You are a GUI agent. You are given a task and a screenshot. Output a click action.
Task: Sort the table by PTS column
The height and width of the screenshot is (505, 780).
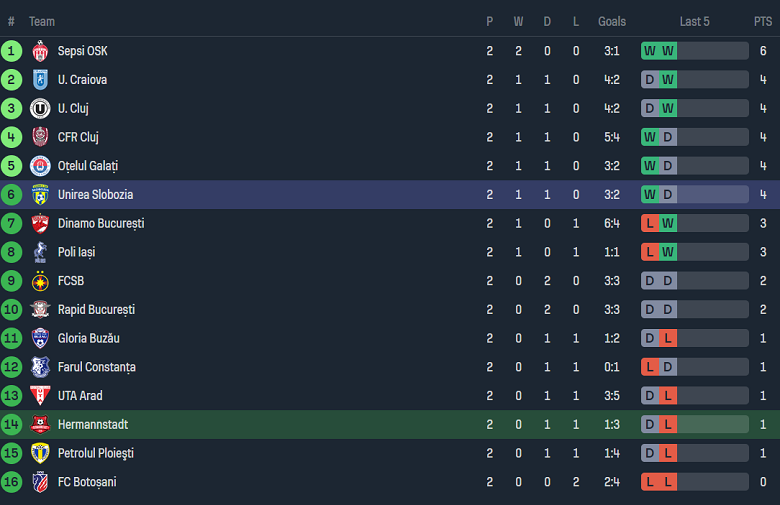click(x=763, y=21)
